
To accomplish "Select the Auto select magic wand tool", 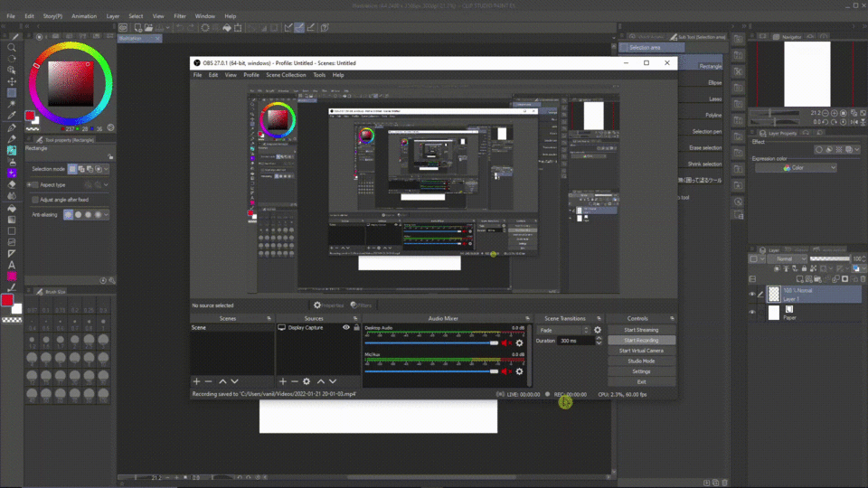I will [x=12, y=104].
